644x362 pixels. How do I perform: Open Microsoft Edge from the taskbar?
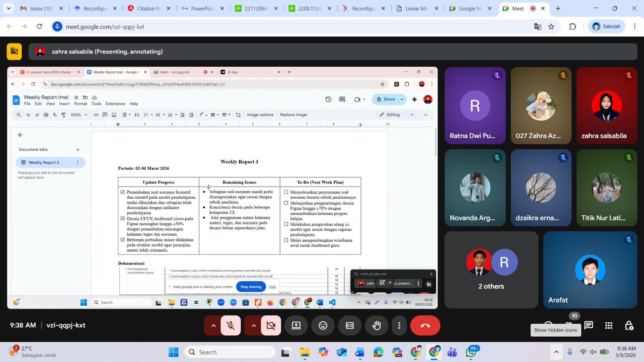point(378,352)
